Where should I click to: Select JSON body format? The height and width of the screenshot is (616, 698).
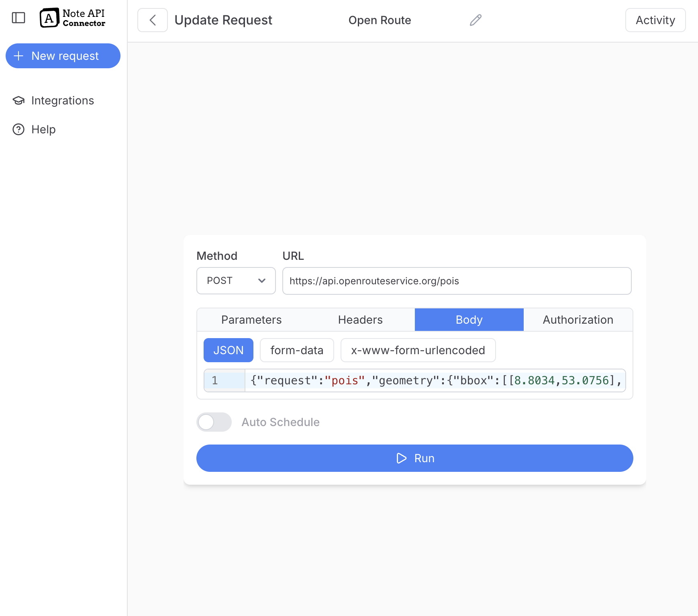pos(228,350)
